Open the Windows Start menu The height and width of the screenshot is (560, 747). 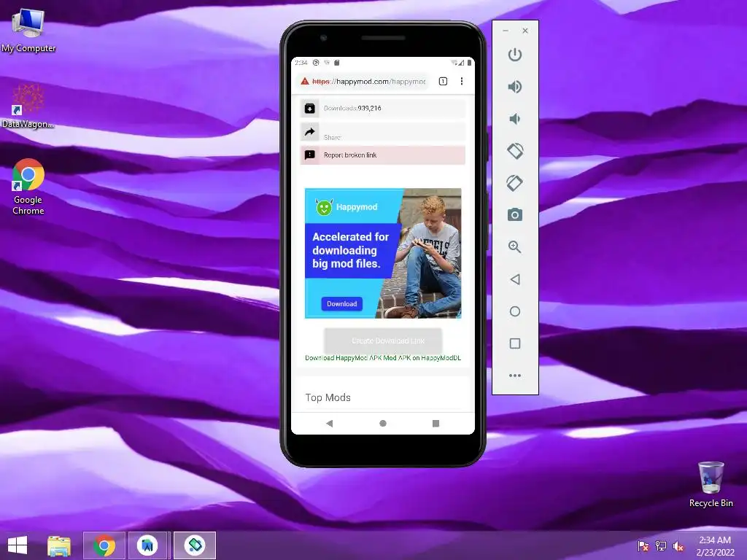[x=18, y=545]
